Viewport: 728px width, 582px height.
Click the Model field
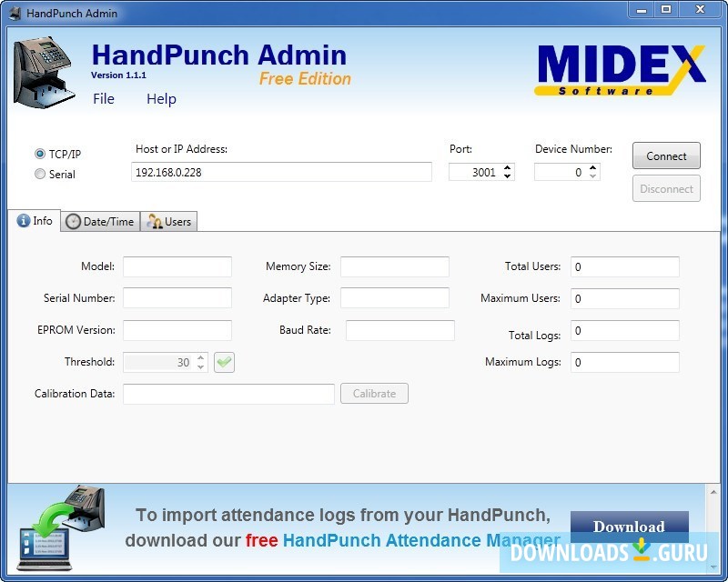tap(177, 266)
